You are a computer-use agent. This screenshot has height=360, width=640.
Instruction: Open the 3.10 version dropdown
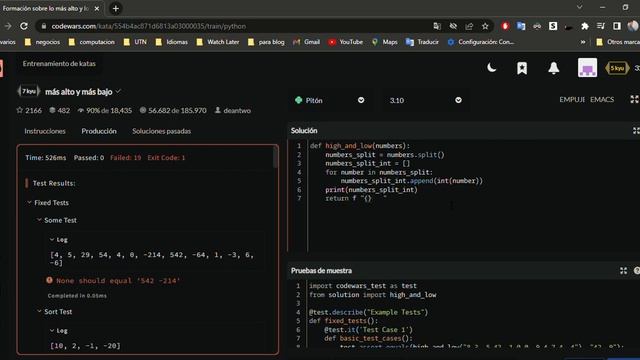424,100
